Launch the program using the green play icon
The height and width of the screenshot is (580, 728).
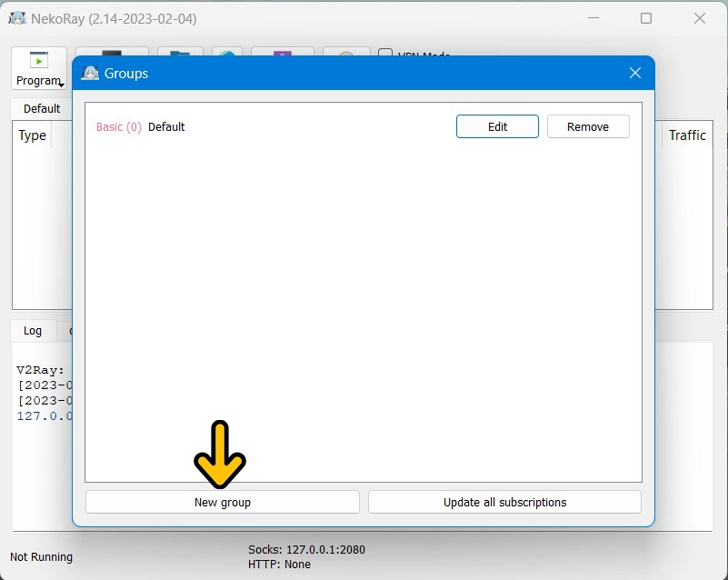(37, 62)
